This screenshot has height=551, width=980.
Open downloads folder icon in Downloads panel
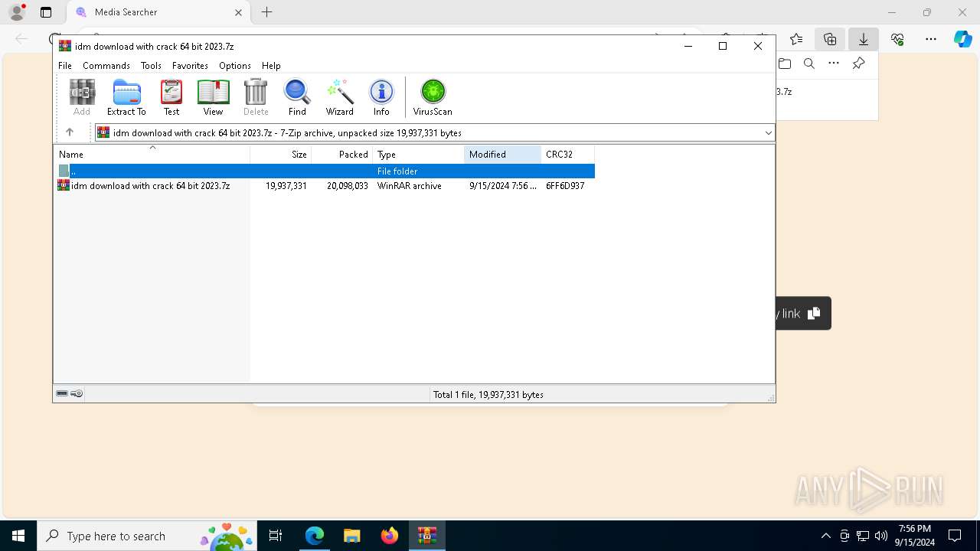[785, 64]
